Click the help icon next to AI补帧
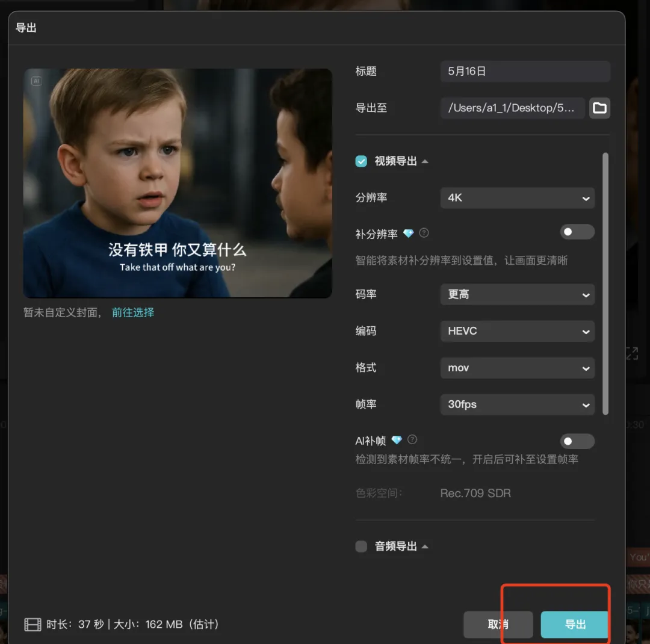 (412, 439)
